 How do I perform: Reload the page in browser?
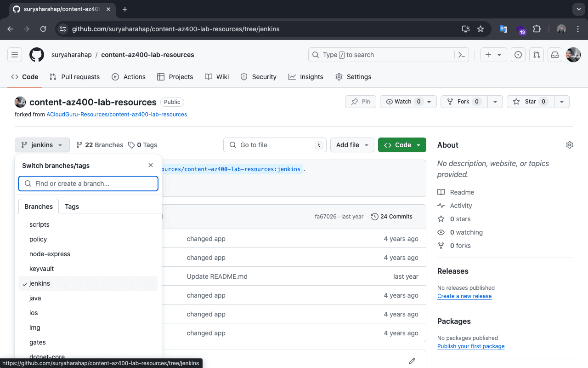pos(43,29)
